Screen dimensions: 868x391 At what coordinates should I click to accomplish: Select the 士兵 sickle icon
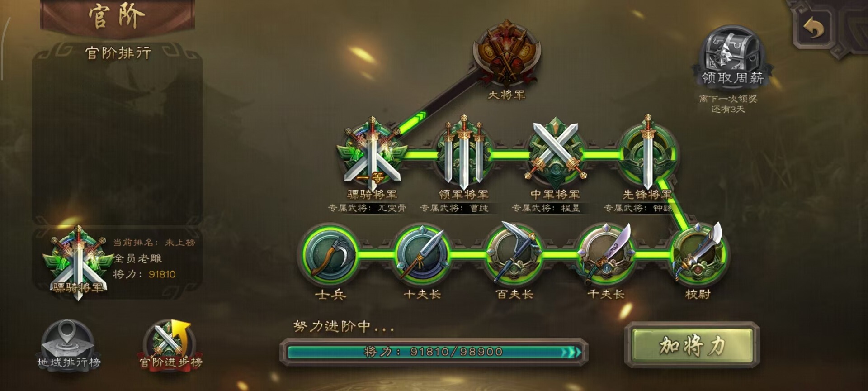(330, 255)
